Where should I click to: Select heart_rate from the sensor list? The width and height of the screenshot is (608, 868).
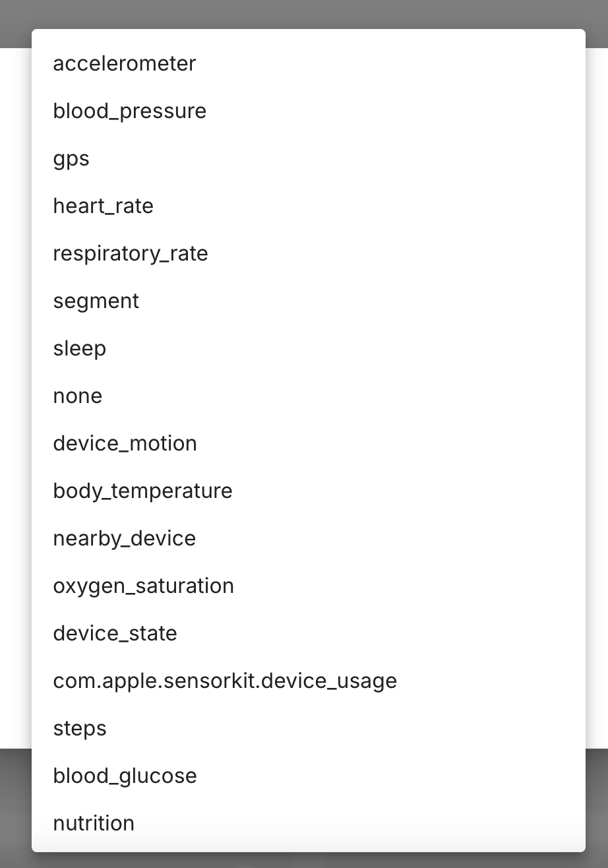pos(103,206)
